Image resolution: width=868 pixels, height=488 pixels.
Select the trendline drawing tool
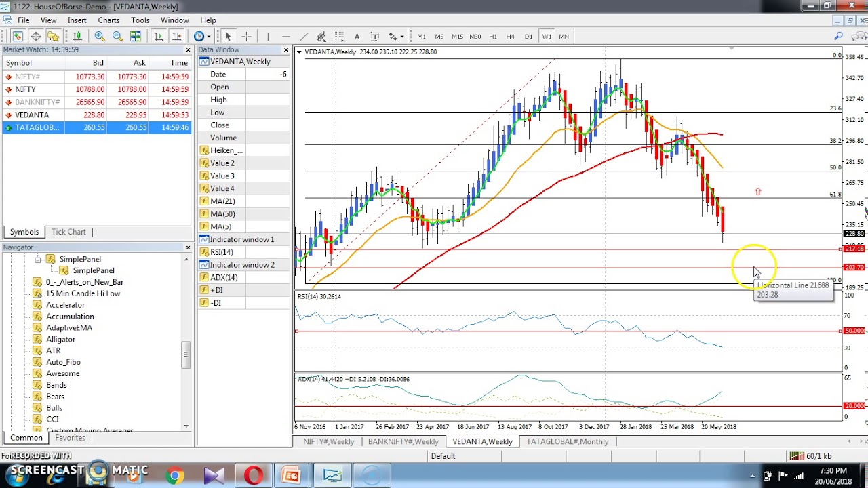[303, 36]
